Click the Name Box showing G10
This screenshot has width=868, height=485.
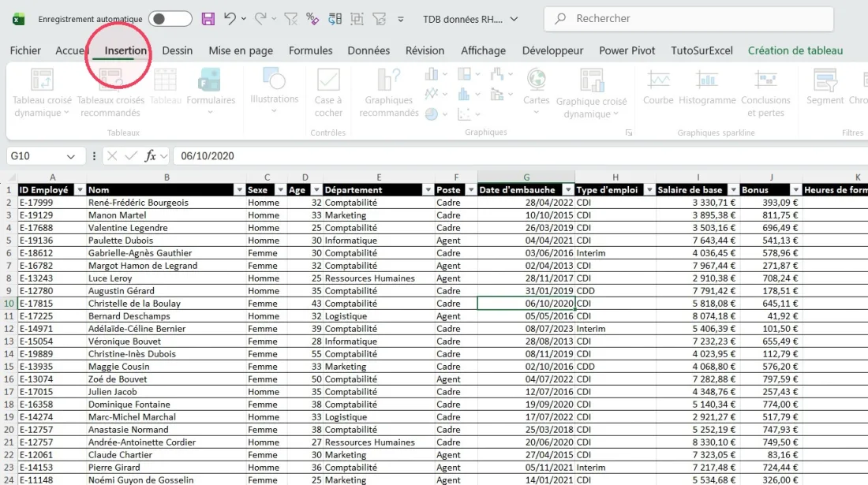(36, 156)
